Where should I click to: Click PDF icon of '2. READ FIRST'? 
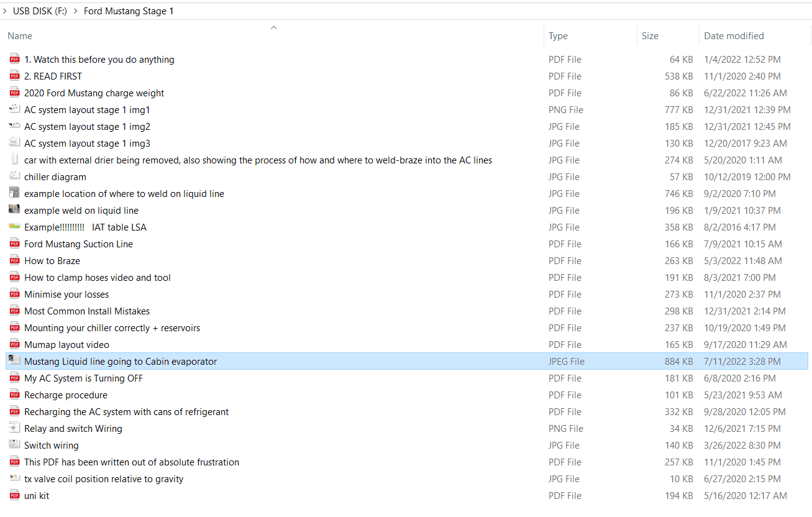pyautogui.click(x=14, y=76)
